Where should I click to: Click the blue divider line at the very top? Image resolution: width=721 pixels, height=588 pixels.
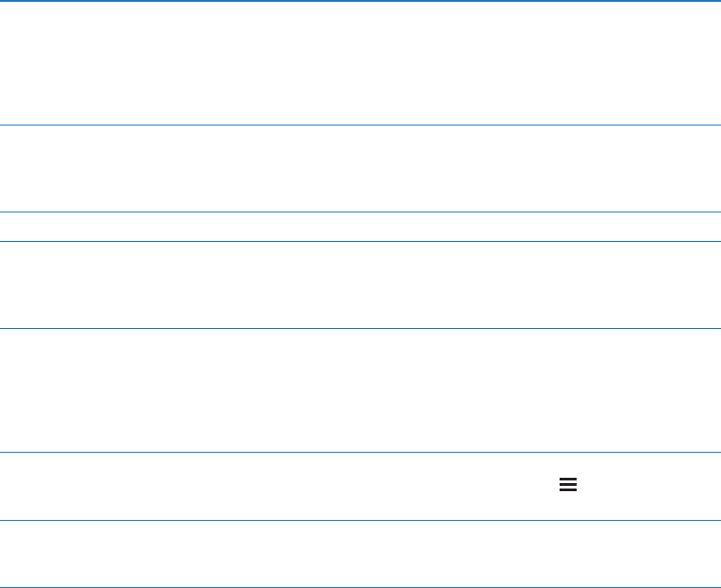[x=360, y=1]
